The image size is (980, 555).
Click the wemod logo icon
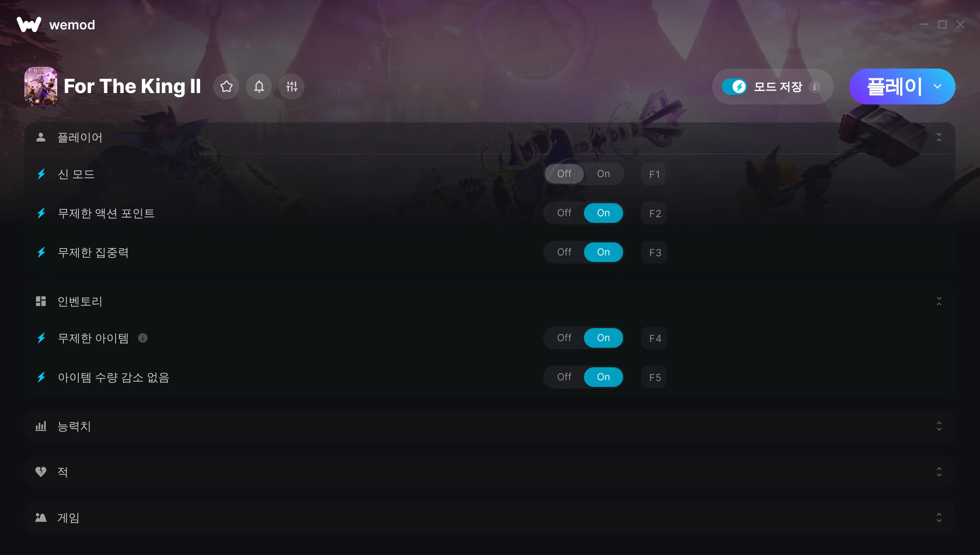click(29, 24)
